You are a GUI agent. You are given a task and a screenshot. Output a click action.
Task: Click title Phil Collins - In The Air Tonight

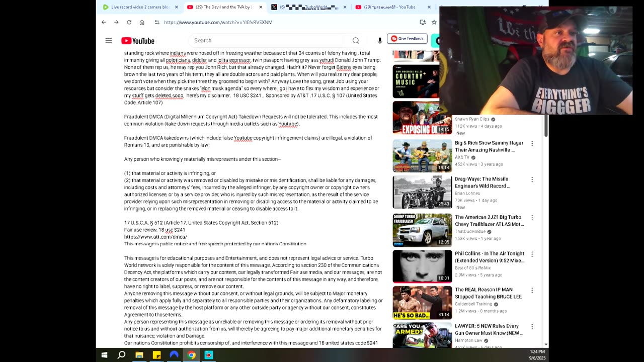click(490, 257)
